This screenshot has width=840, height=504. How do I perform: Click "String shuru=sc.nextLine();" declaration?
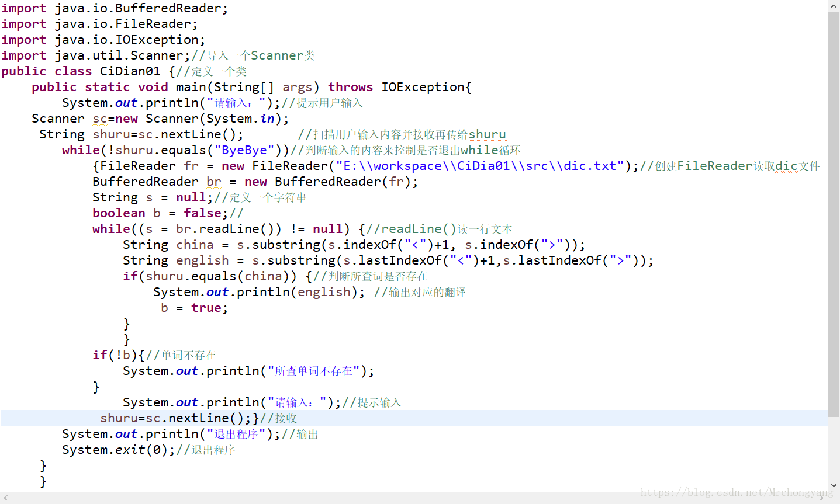141,134
